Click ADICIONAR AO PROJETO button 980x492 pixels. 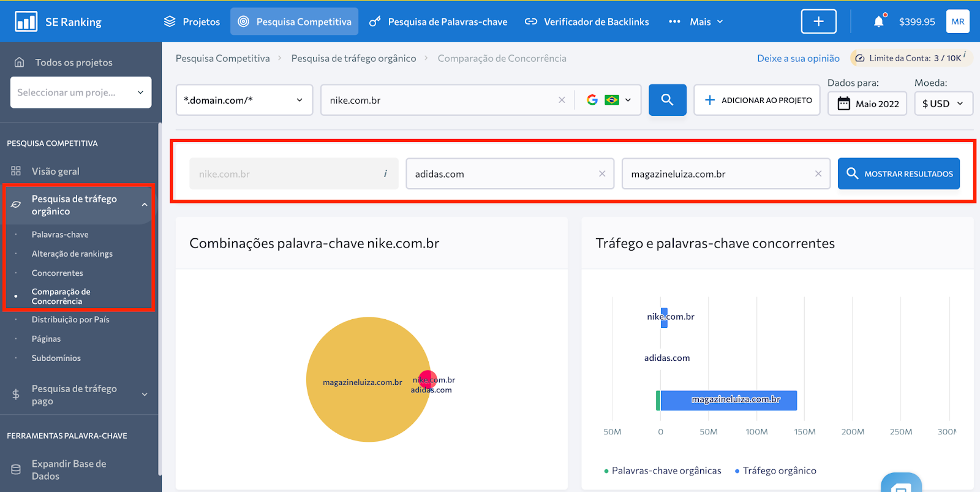click(x=757, y=100)
